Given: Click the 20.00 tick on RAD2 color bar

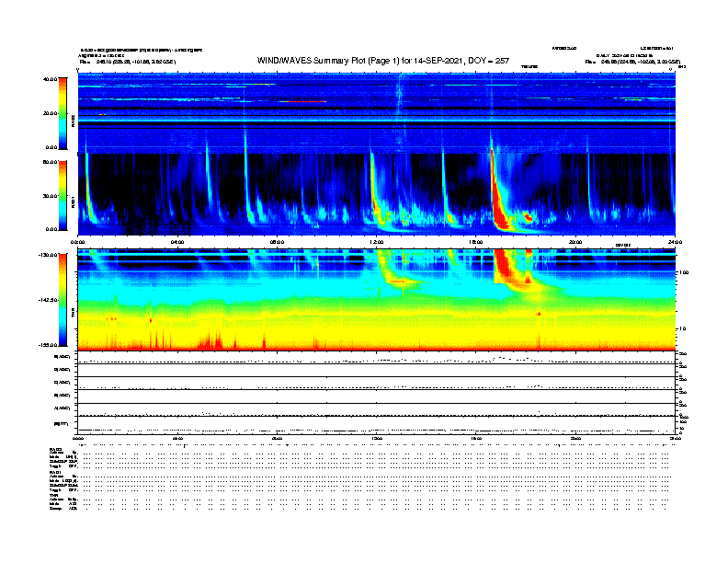Looking at the screenshot, I should [50, 113].
